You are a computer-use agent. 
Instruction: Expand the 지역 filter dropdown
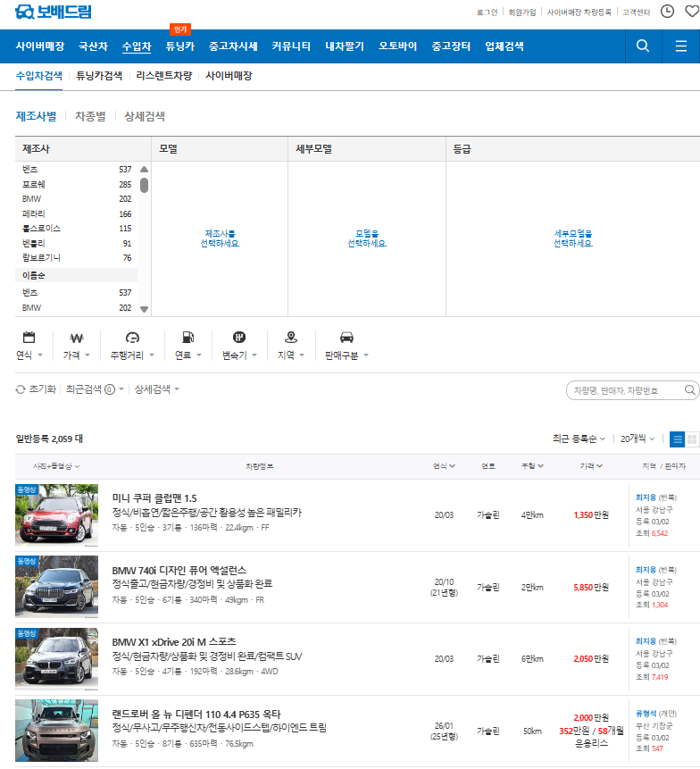pyautogui.click(x=291, y=355)
